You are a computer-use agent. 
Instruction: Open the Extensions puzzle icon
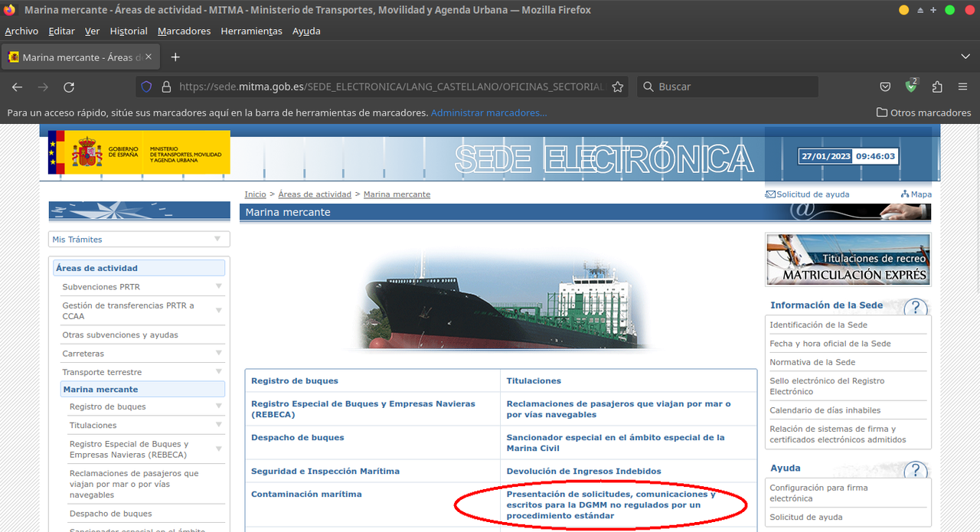[x=937, y=86]
